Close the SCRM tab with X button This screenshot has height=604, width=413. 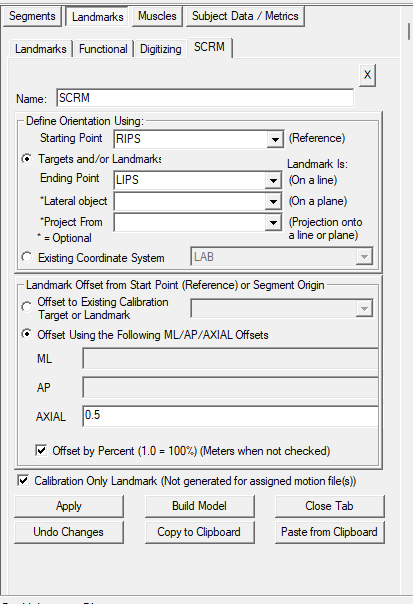click(367, 75)
